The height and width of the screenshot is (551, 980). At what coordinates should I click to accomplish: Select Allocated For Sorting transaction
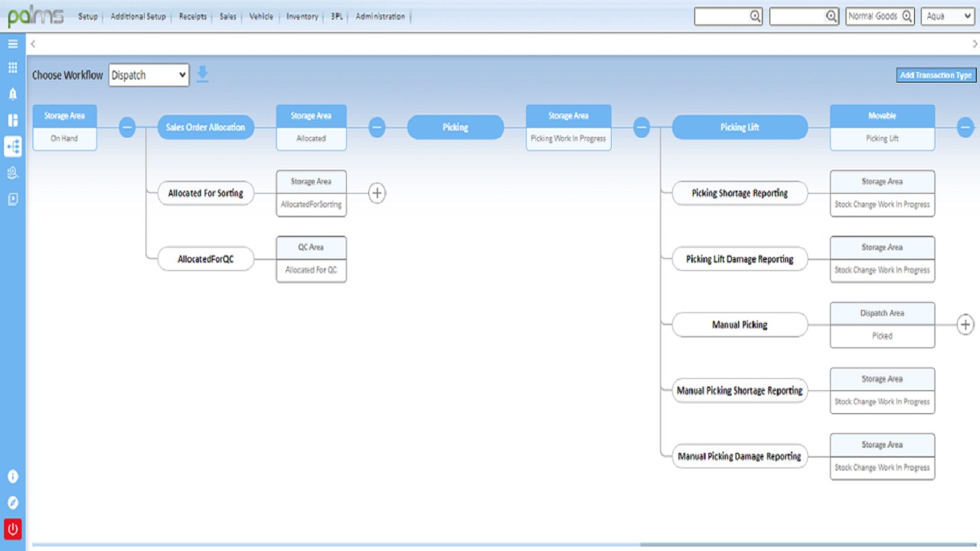(206, 194)
